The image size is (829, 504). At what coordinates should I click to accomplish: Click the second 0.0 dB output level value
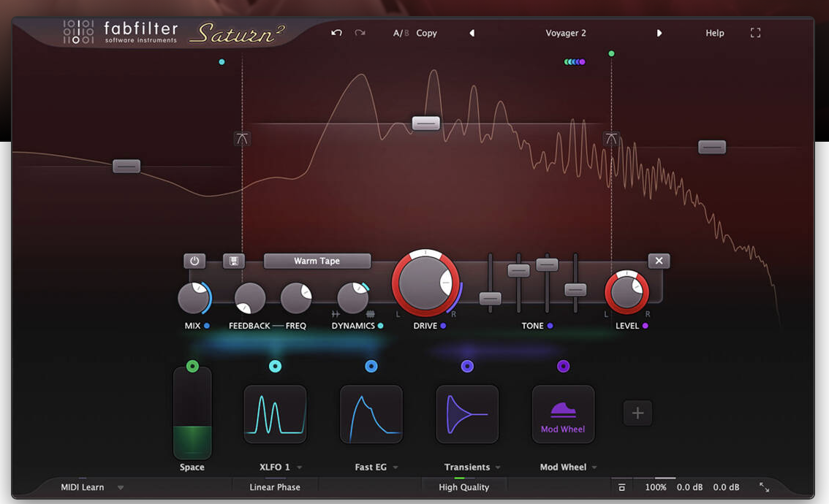click(726, 487)
